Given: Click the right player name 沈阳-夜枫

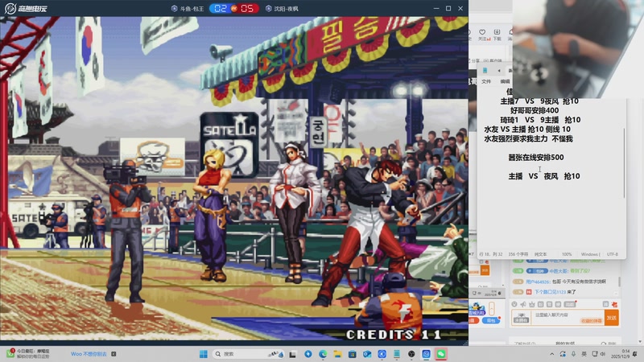Looking at the screenshot, I should (286, 9).
